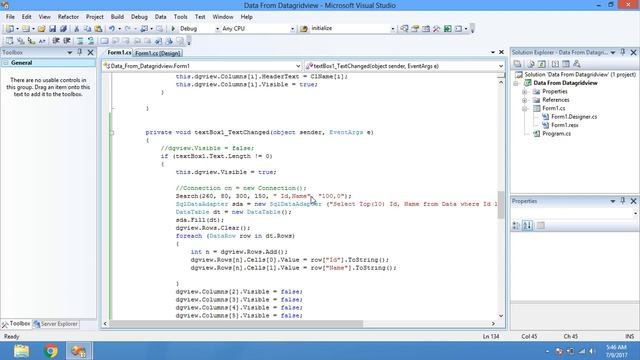The height and width of the screenshot is (360, 640).
Task: Click the Save All icon
Action: (x=63, y=29)
